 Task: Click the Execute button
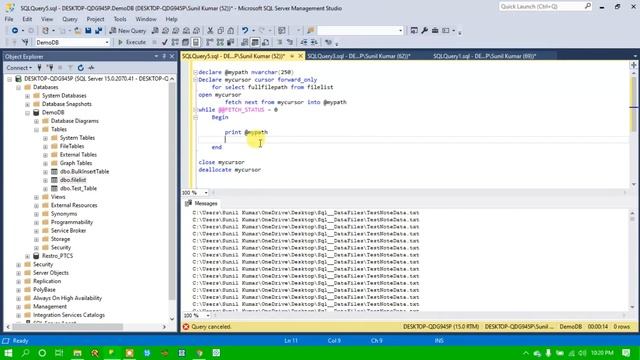[132, 42]
